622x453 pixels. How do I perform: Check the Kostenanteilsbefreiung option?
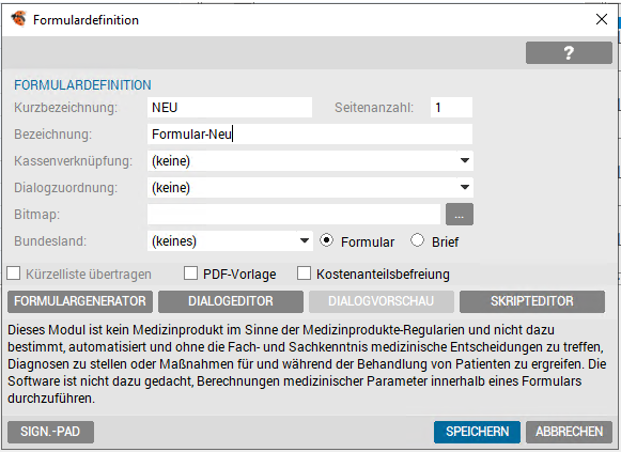pos(304,274)
